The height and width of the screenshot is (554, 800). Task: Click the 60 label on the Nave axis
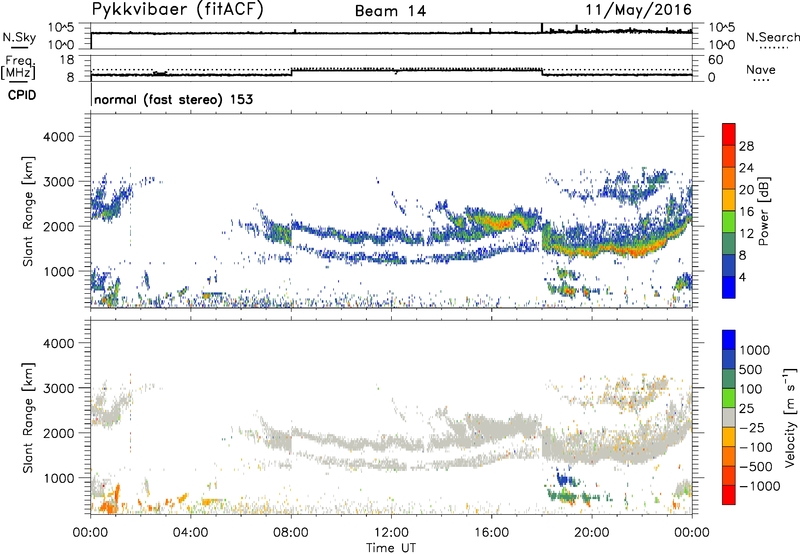715,60
